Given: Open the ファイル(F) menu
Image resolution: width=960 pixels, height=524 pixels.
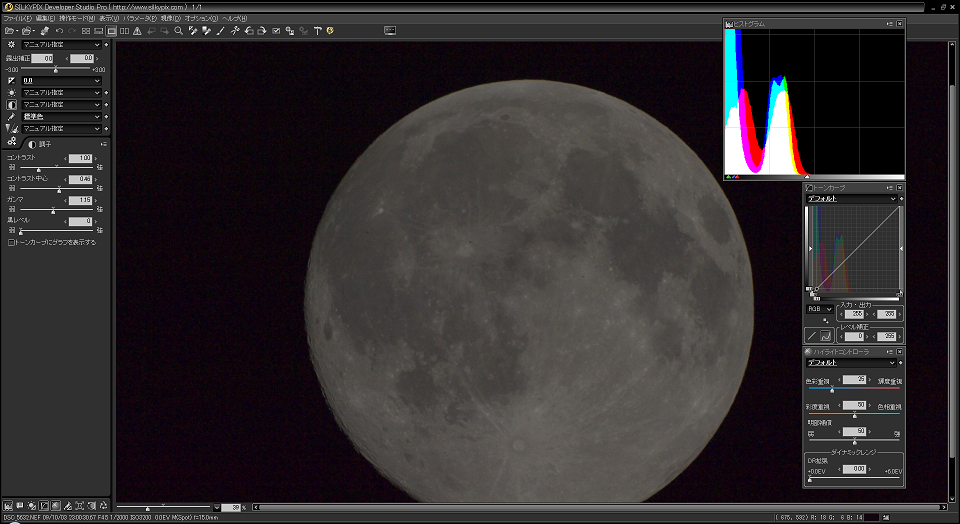Looking at the screenshot, I should tap(16, 19).
